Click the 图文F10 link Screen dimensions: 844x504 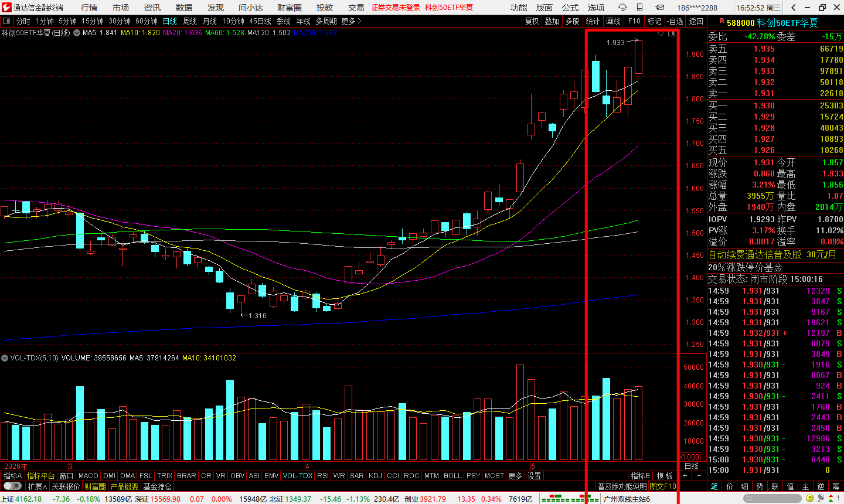(x=662, y=486)
